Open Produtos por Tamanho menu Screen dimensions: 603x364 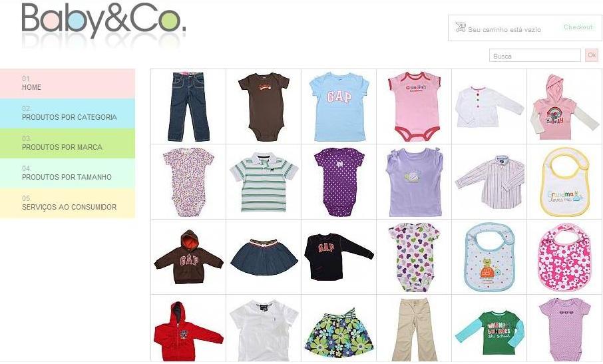click(x=67, y=174)
